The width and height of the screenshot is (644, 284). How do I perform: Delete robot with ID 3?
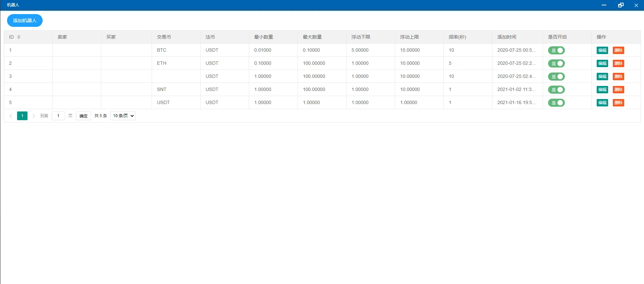point(618,77)
